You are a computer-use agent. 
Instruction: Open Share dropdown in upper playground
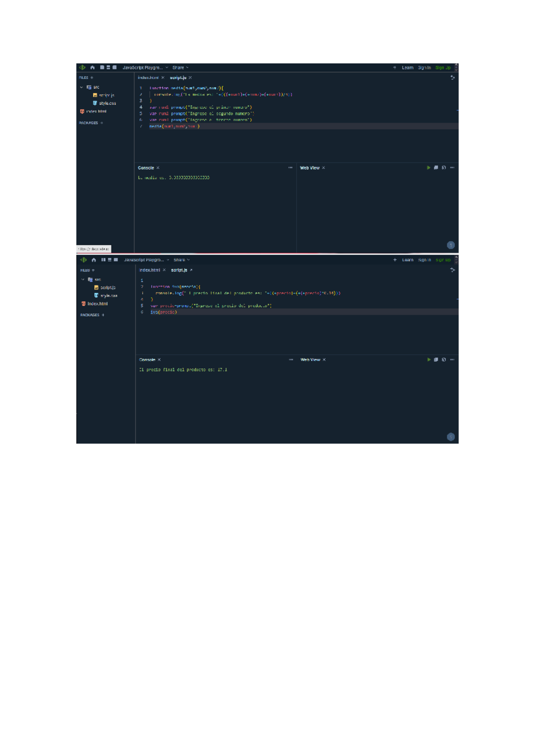tap(181, 68)
